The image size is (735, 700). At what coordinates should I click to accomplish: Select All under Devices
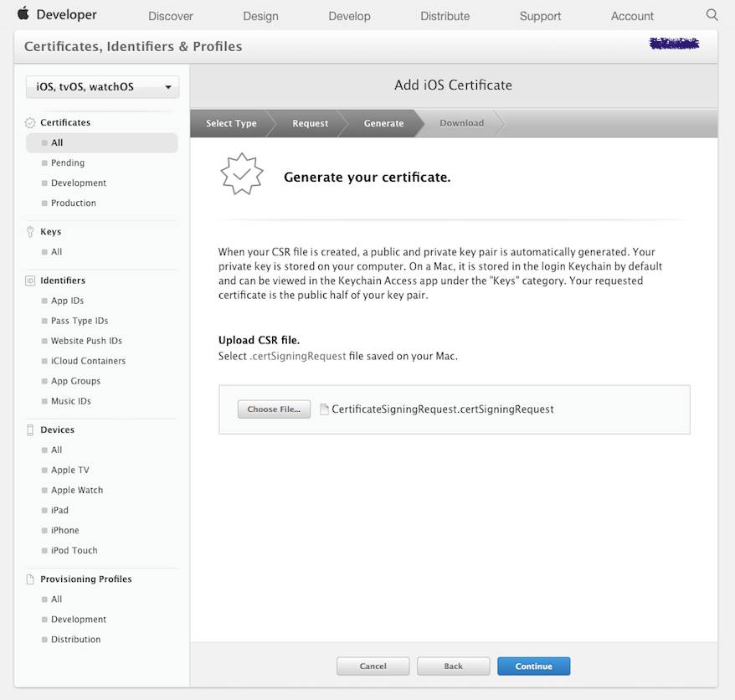click(x=56, y=450)
